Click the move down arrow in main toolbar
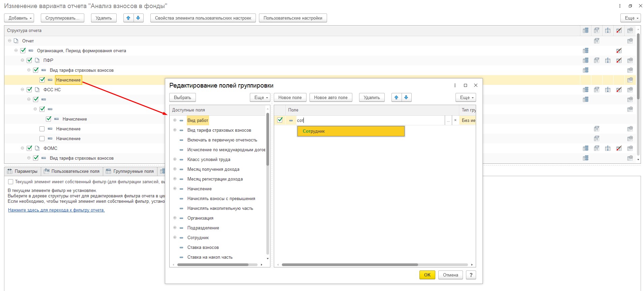 (x=138, y=18)
